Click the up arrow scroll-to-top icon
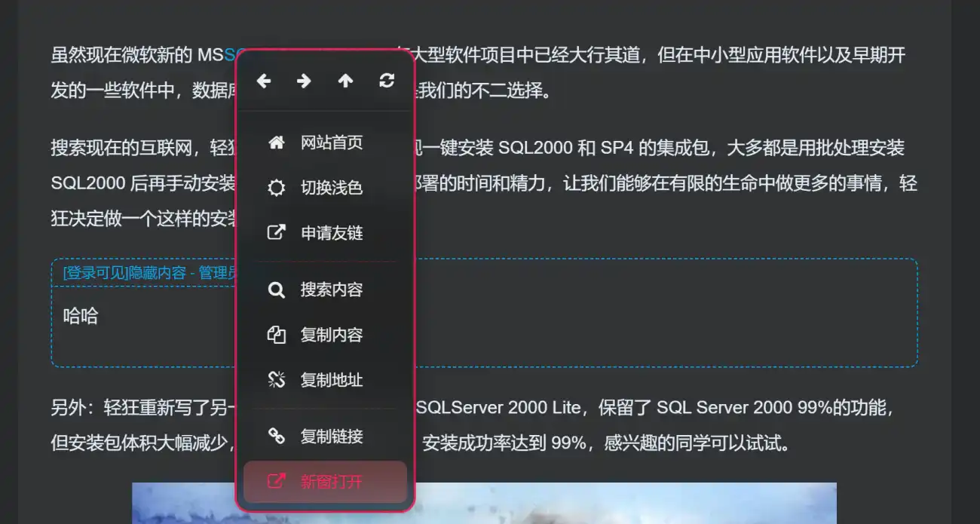980x524 pixels. tap(345, 81)
